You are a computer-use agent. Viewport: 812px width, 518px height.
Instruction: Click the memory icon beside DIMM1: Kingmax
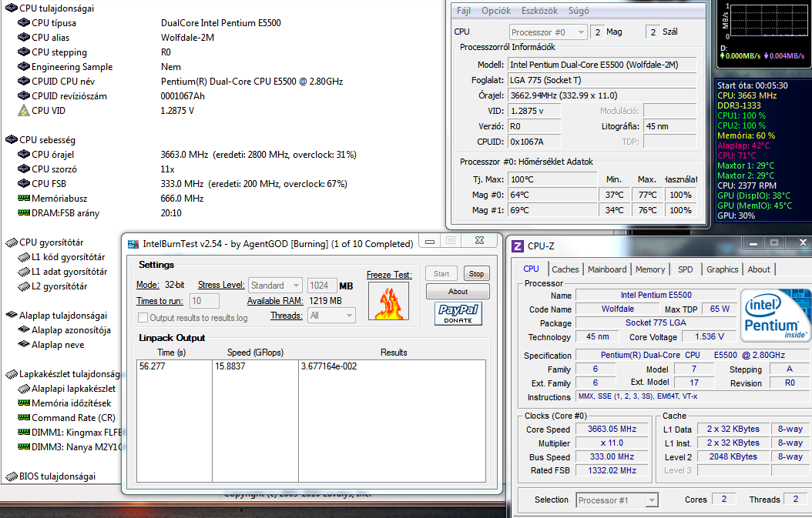click(x=24, y=432)
